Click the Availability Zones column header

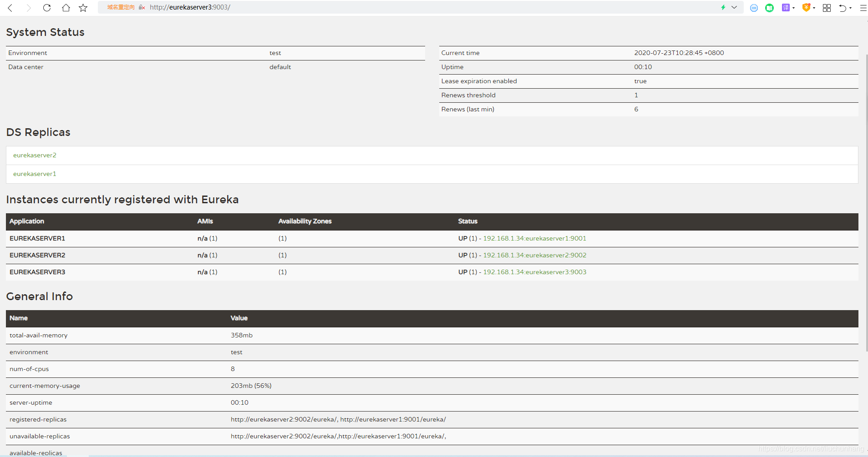[305, 221]
